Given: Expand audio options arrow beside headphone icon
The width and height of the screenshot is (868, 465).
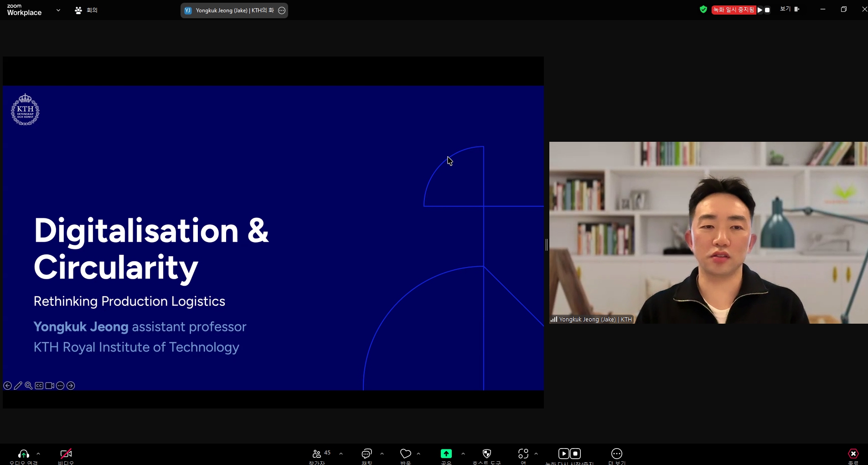Looking at the screenshot, I should (38, 454).
